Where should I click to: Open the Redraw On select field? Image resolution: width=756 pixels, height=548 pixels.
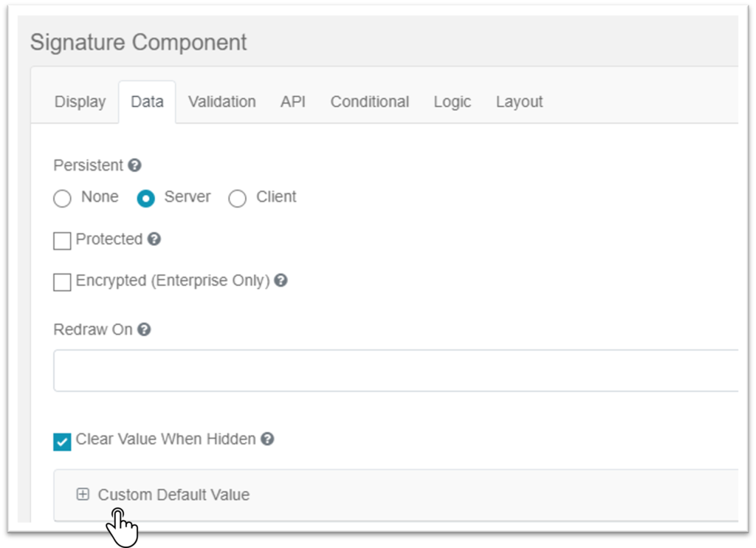pyautogui.click(x=396, y=371)
